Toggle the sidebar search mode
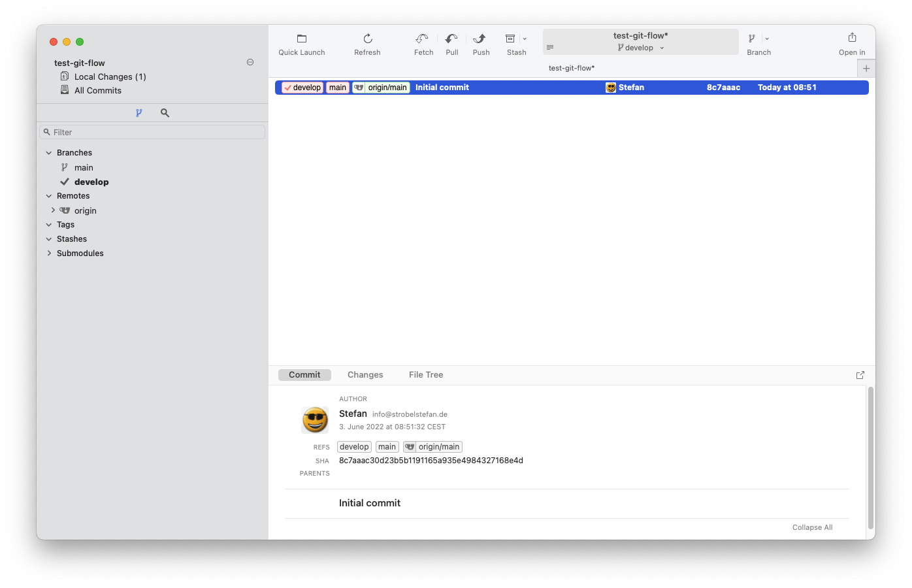This screenshot has width=912, height=588. 165,112
